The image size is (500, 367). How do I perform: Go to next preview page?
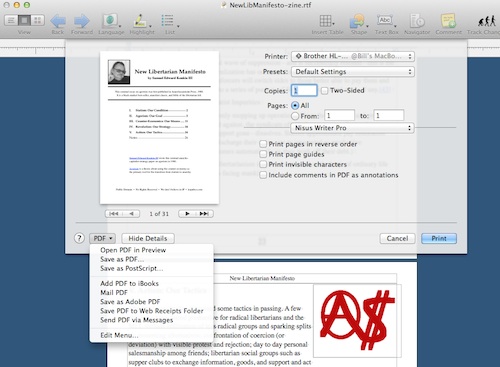click(x=187, y=214)
